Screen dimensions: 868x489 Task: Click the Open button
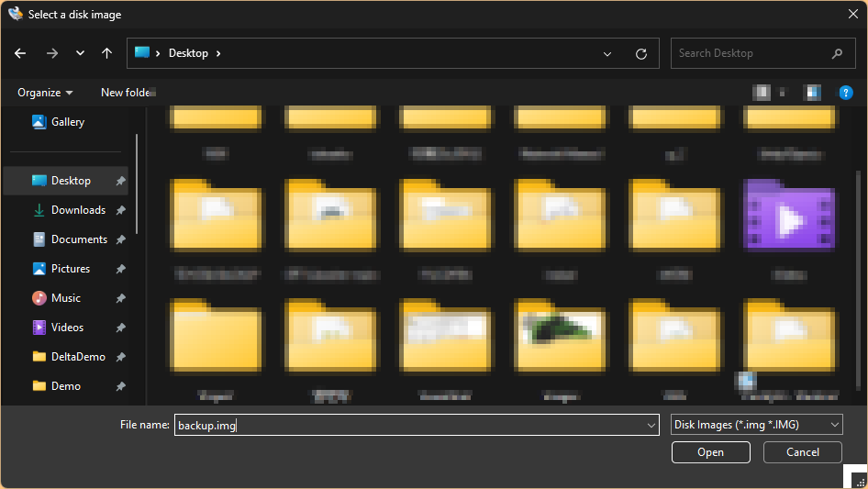click(711, 452)
